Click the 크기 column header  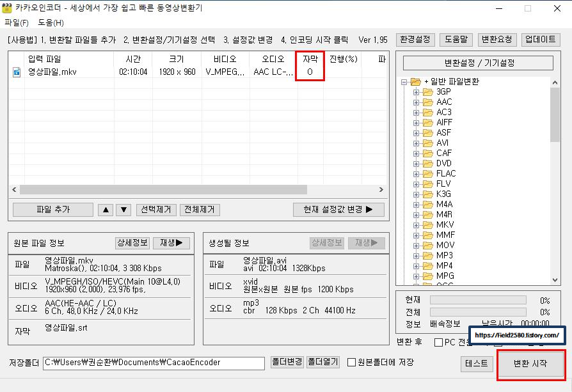pos(177,59)
